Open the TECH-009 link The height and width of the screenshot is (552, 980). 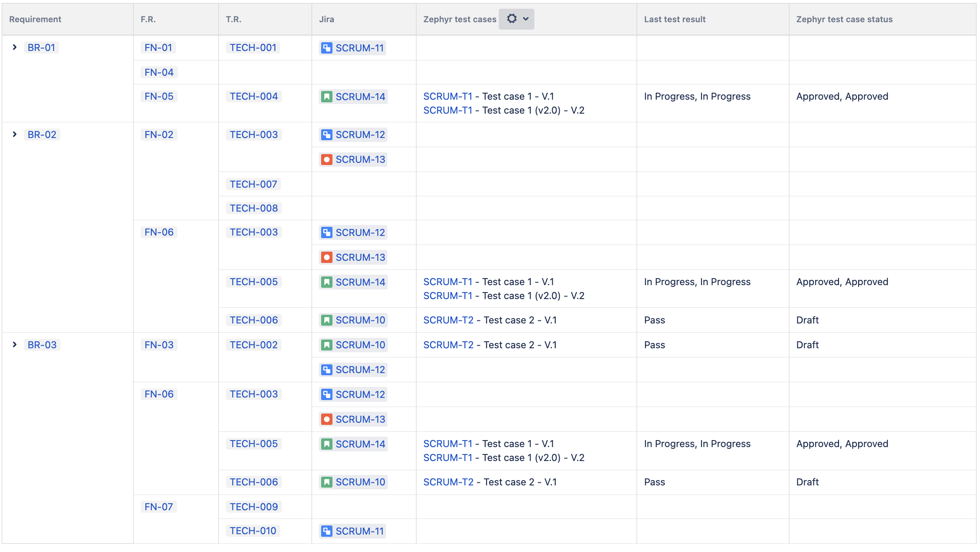[x=254, y=507]
